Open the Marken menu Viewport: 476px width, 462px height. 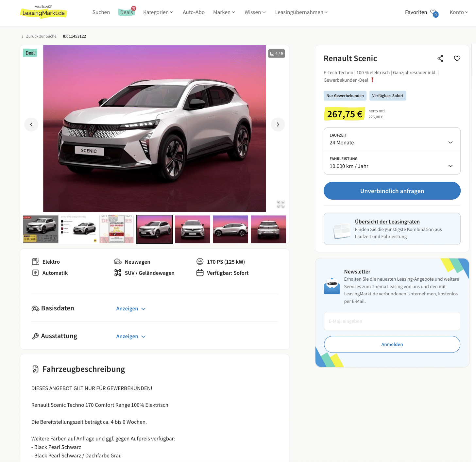pyautogui.click(x=224, y=12)
